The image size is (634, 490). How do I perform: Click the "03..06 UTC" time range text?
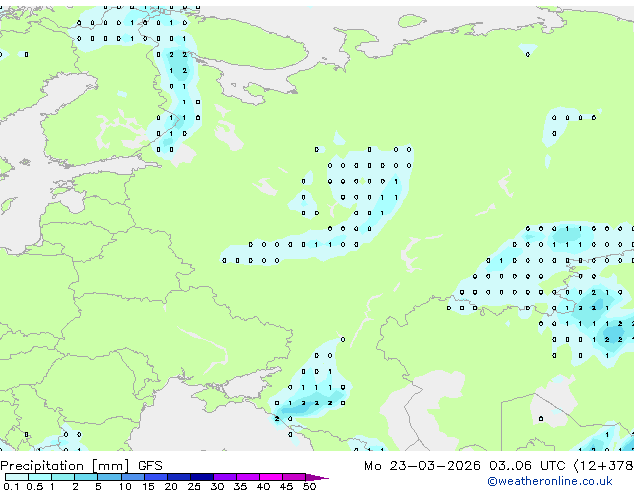tap(526, 466)
